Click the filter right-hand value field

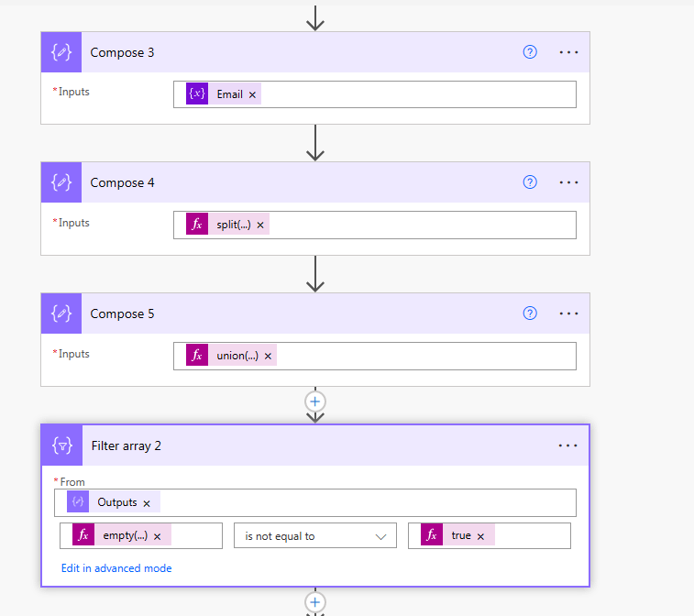click(x=489, y=536)
